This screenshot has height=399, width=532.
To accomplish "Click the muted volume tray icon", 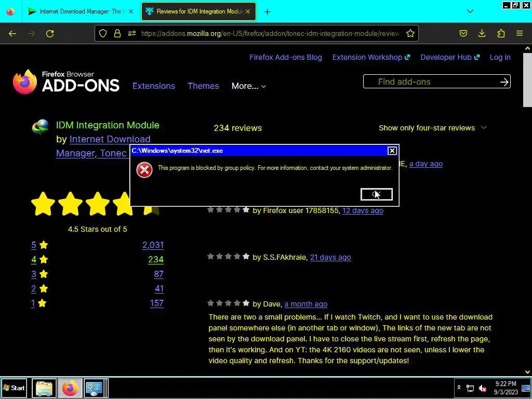I will tap(483, 388).
